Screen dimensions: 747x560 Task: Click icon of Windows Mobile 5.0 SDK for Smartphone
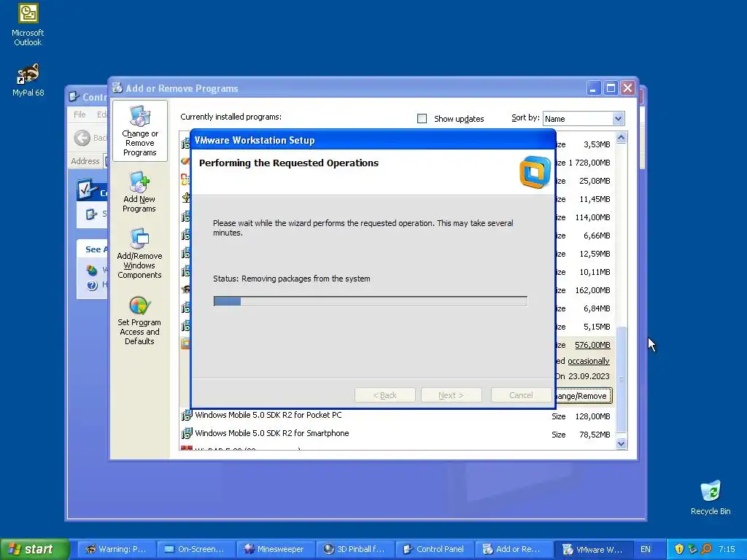coord(186,434)
